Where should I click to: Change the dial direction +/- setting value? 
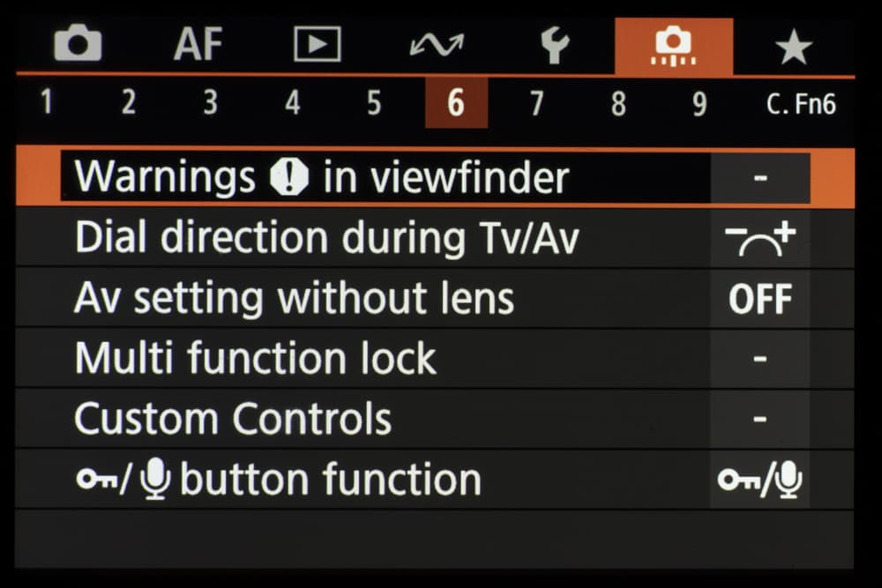(759, 239)
